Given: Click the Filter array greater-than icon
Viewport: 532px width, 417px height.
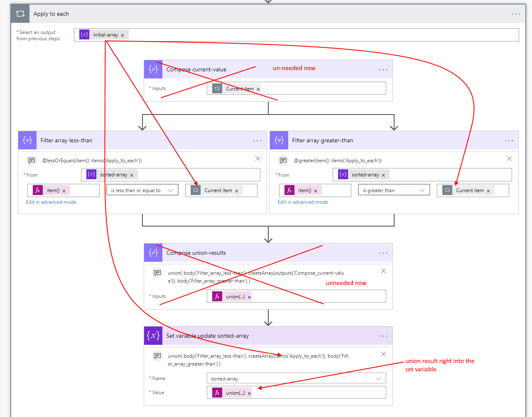Looking at the screenshot, I should (x=279, y=140).
